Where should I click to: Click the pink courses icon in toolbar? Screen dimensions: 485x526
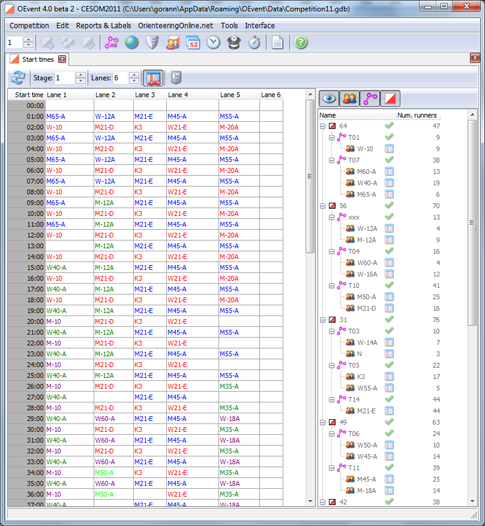111,43
